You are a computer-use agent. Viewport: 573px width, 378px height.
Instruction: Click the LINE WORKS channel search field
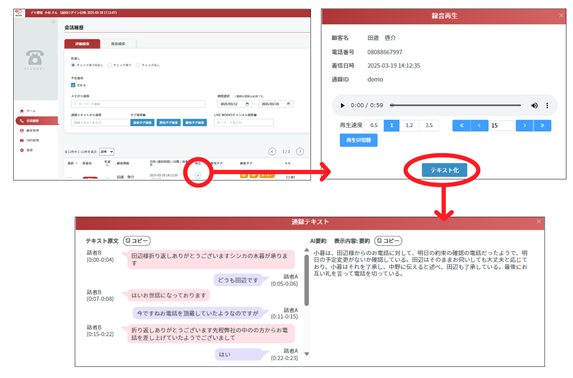tap(244, 122)
